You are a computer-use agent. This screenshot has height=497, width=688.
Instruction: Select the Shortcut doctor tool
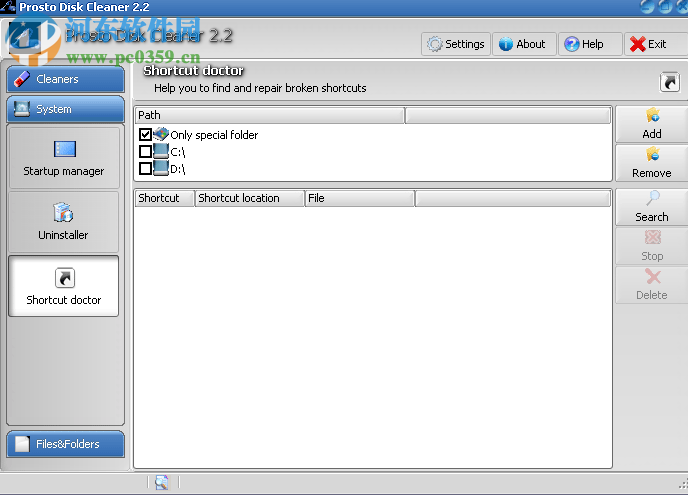coord(64,286)
